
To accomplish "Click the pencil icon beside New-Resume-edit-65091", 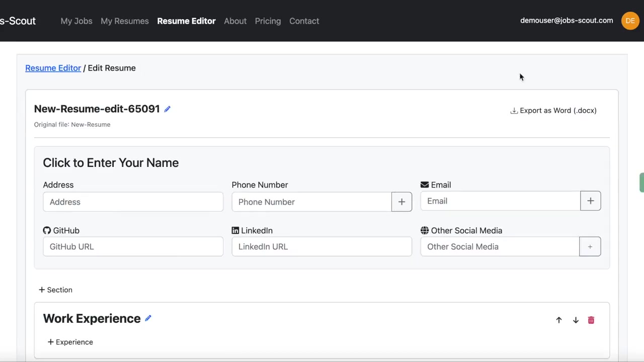I will (167, 109).
